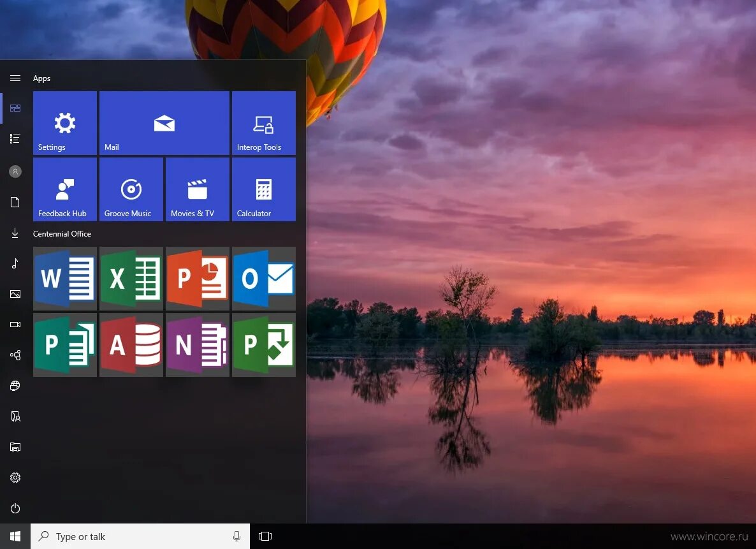
Task: Open the Settings tile
Action: coord(64,123)
